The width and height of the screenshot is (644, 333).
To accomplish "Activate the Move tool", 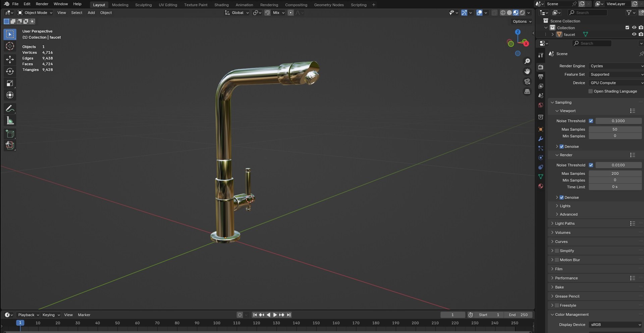I will click(10, 59).
